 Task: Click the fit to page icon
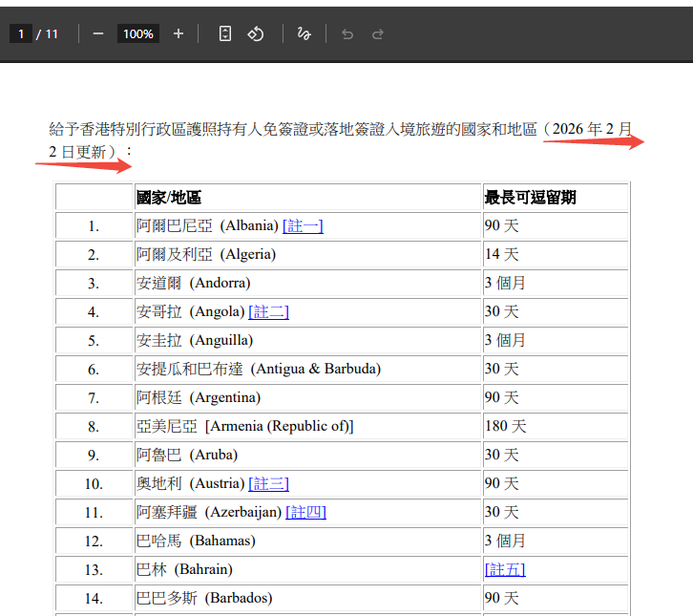point(225,33)
